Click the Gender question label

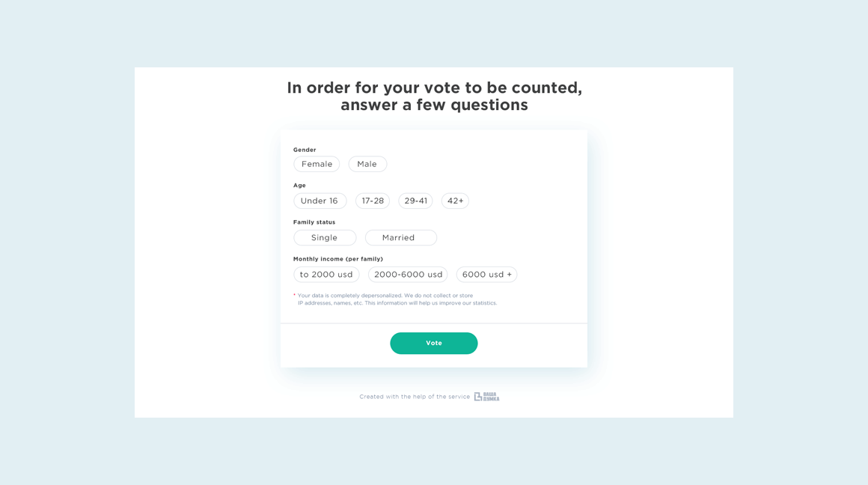coord(305,150)
